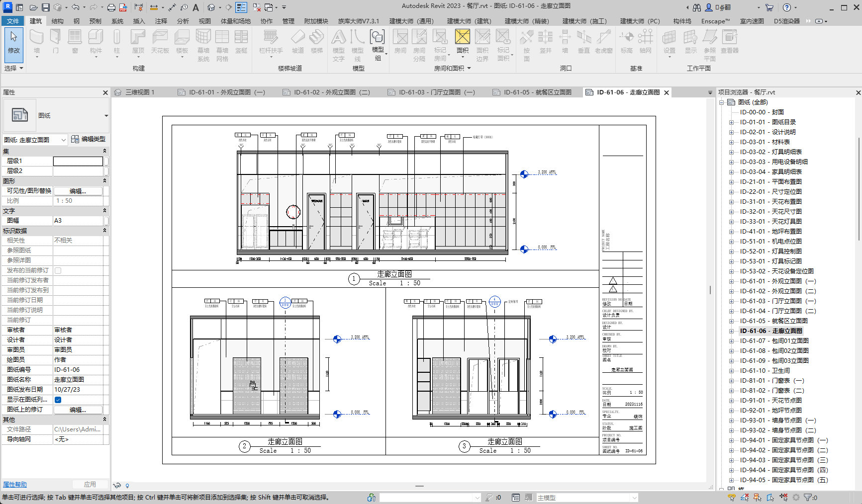Click the Text (A) icon in quick access toolbar

click(196, 7)
